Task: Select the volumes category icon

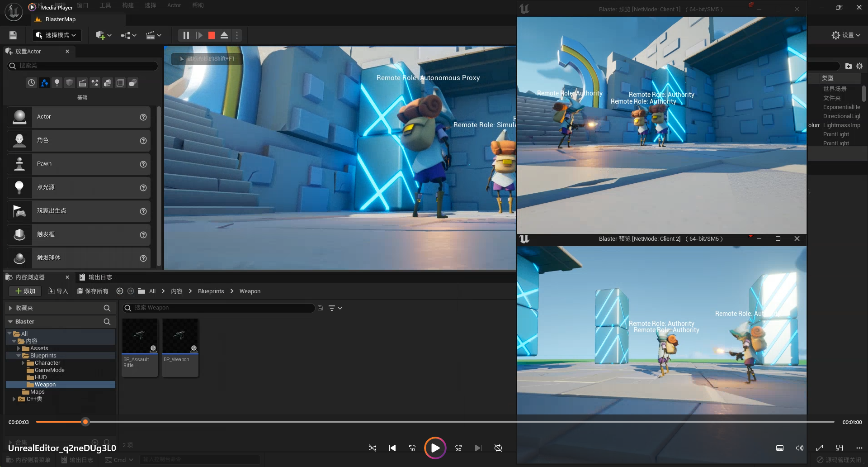Action: 120,83
